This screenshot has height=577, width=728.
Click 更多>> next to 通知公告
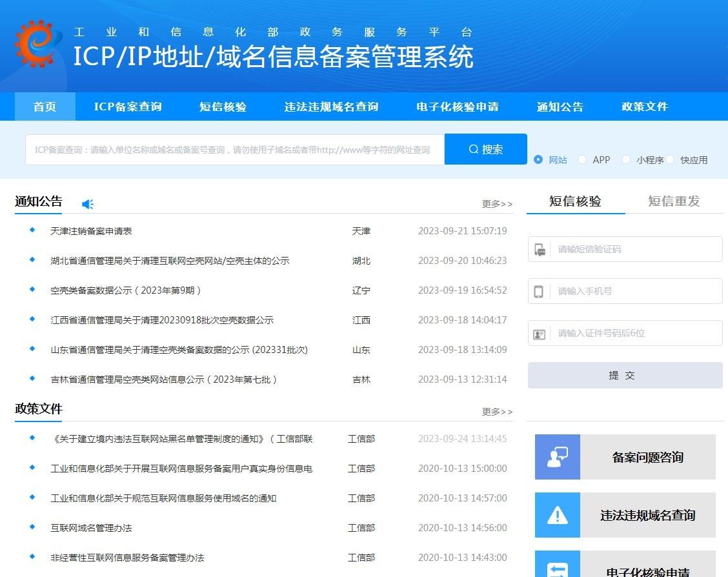click(497, 203)
